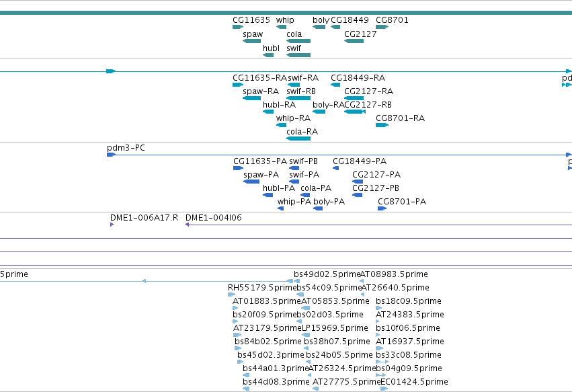This screenshot has width=572, height=392.
Task: Click the bs45d02.3prime EST
Action: point(240,362)
